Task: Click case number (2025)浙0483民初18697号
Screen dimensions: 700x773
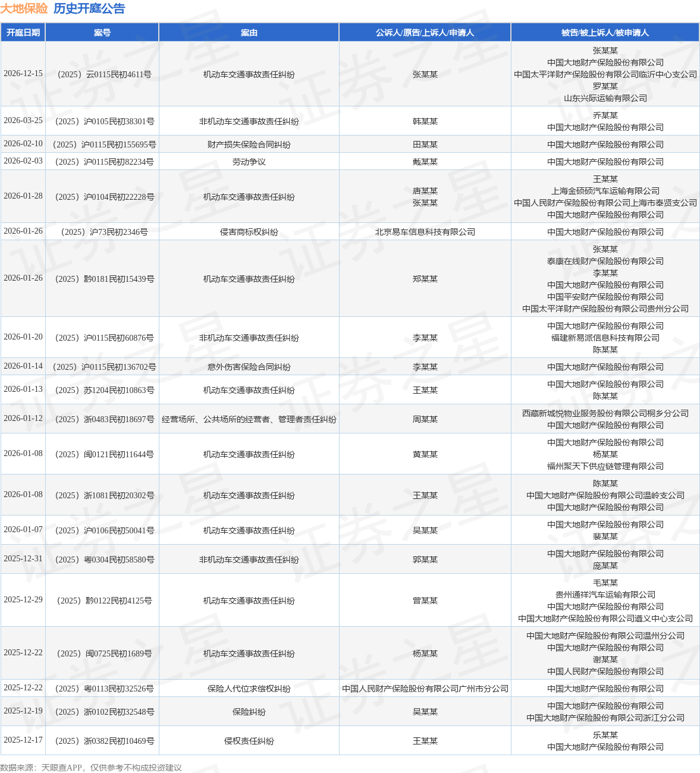Action: click(x=102, y=419)
